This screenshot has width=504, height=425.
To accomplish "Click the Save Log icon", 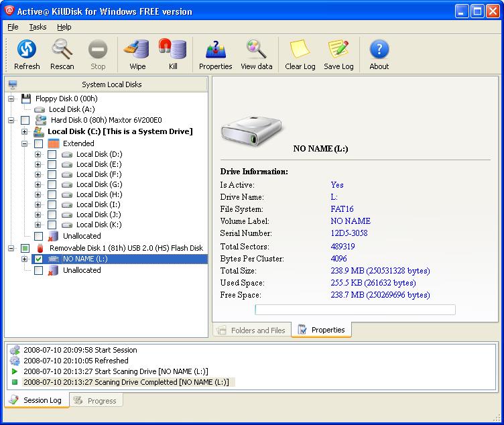I will pos(338,49).
